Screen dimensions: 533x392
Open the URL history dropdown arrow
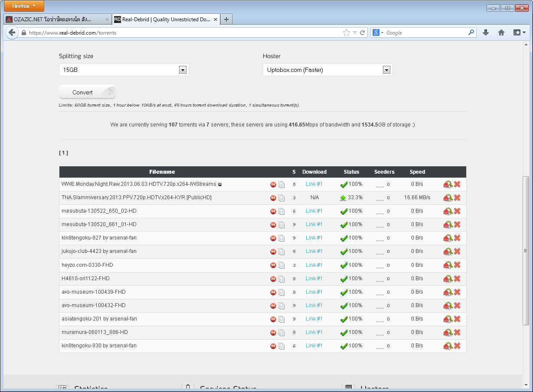tap(355, 32)
